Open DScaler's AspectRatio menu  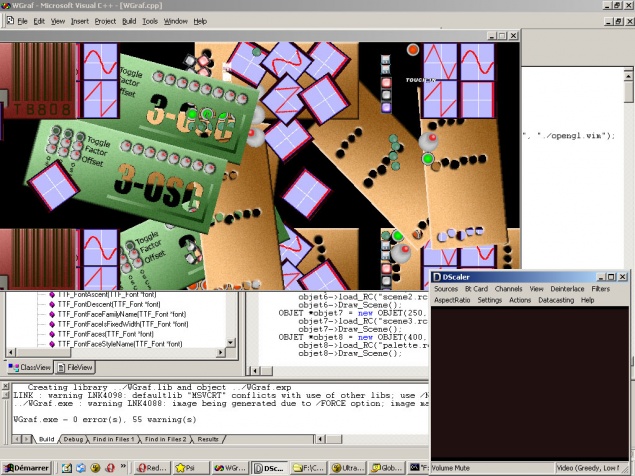pos(453,300)
